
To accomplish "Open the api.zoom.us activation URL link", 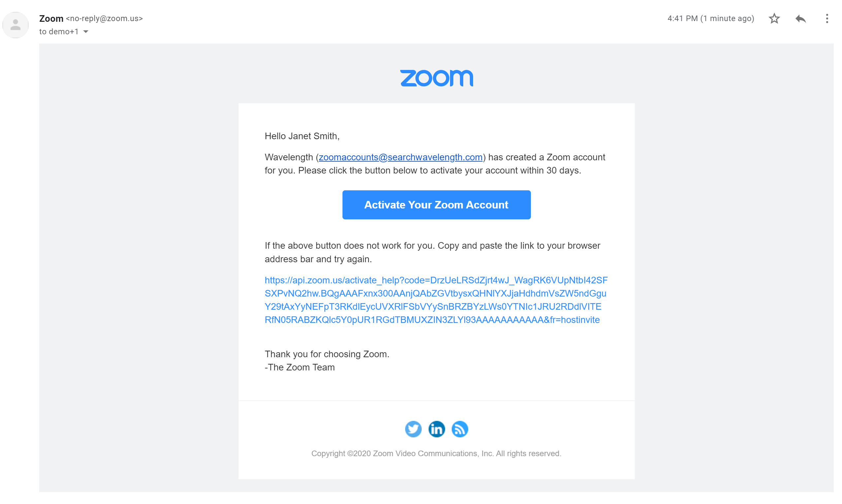I will pos(436,299).
